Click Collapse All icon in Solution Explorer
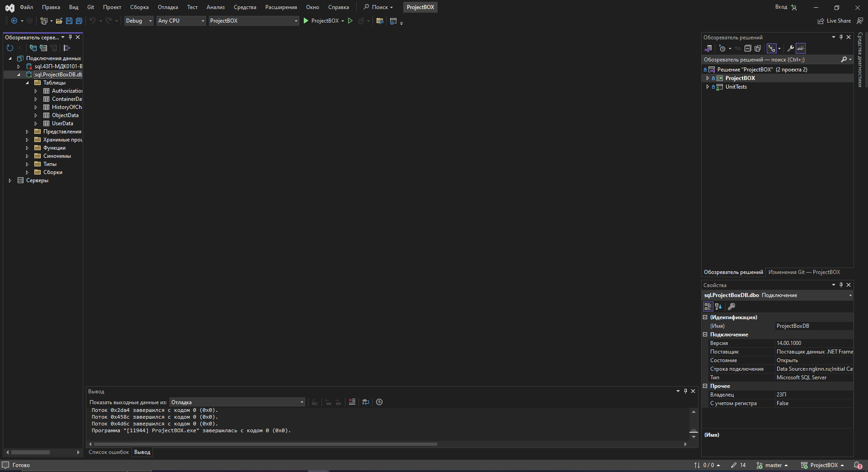 pos(748,48)
